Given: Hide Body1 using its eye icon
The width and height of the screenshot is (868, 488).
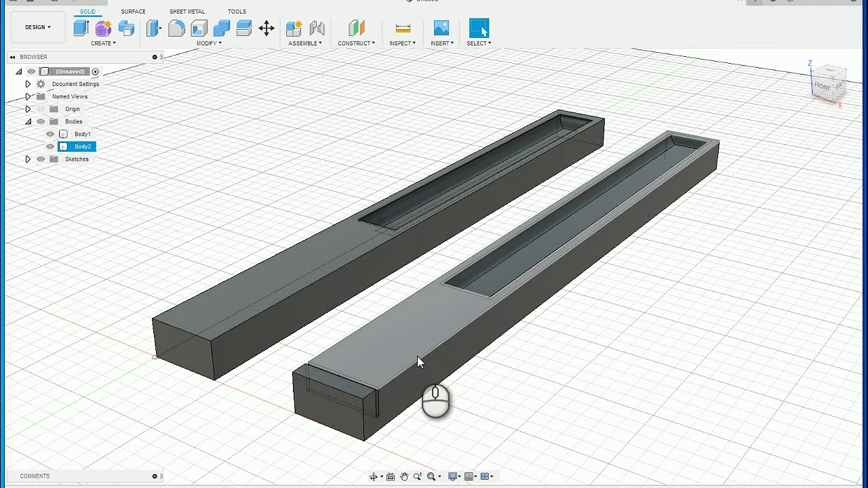Looking at the screenshot, I should pos(50,134).
